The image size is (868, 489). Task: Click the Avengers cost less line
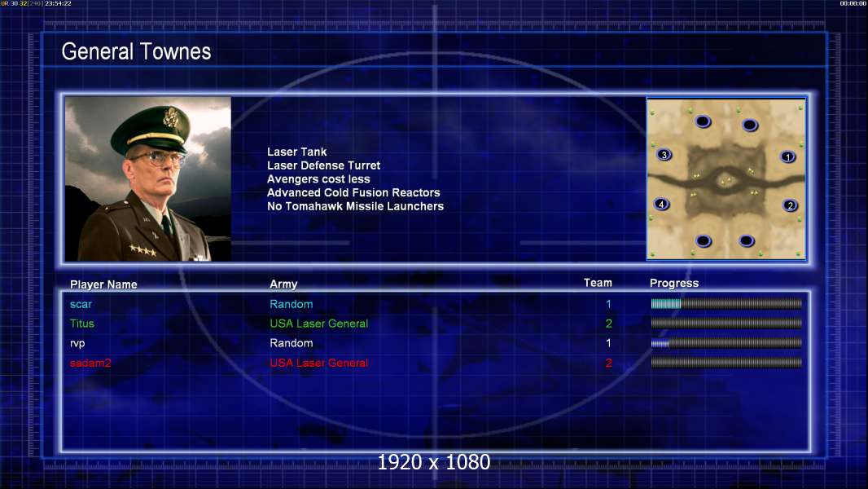click(x=318, y=178)
